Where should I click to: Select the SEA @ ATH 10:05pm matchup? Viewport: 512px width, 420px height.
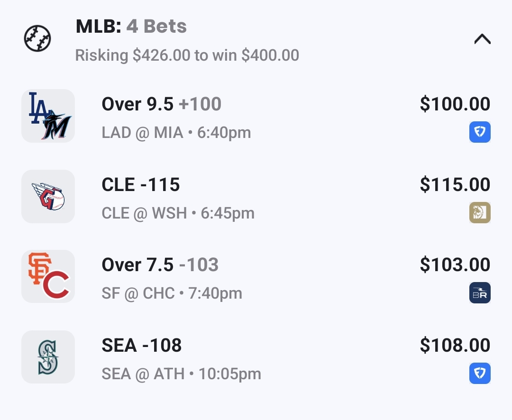pyautogui.click(x=181, y=374)
